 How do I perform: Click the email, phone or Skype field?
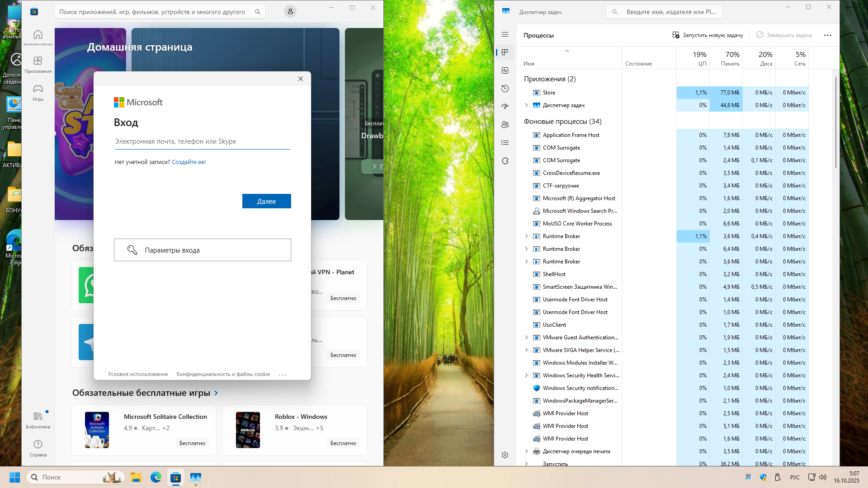202,141
